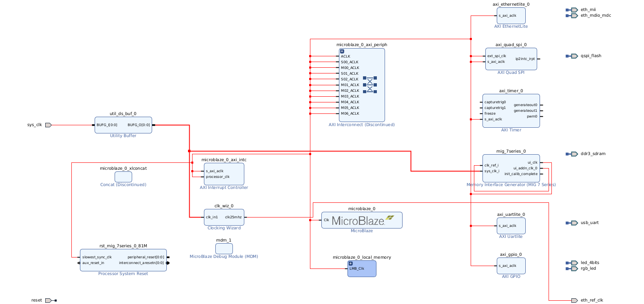Click the MicroBlaze logo in microblaze_0 block
Screen dimensions: 644x304
[363, 220]
